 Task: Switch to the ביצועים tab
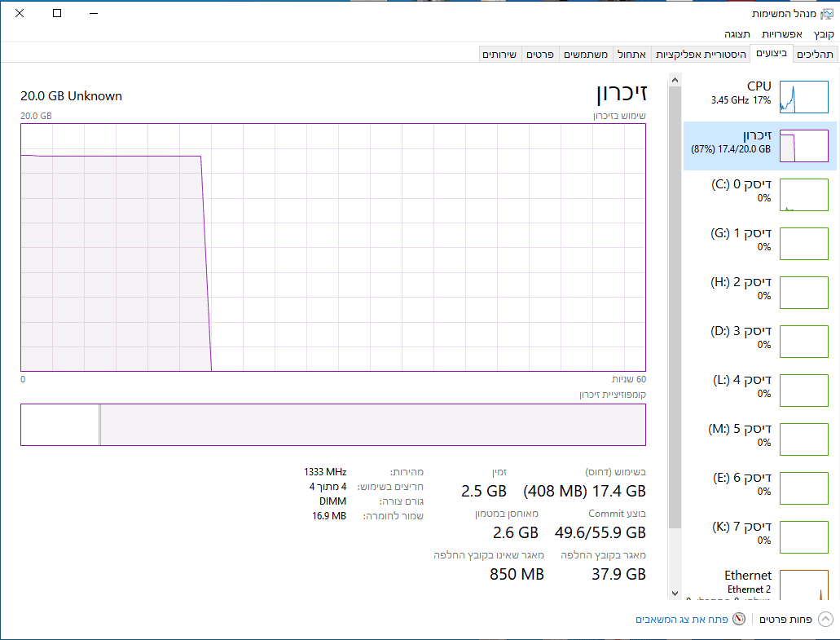pos(772,53)
